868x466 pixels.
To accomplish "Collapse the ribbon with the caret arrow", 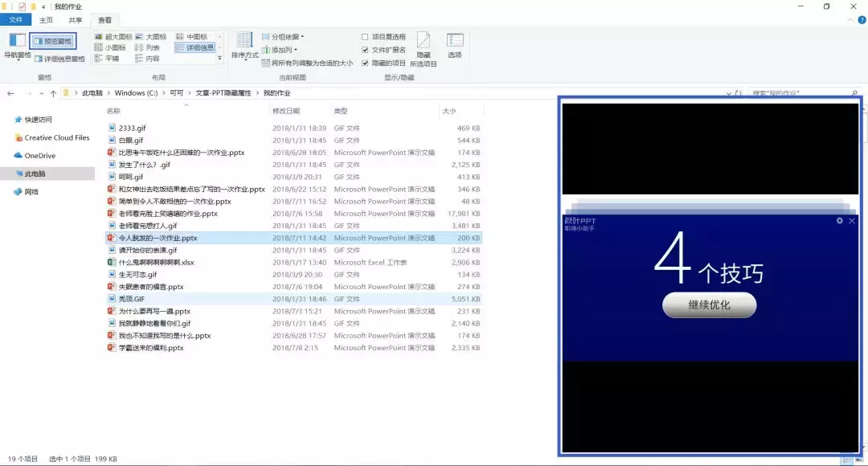I will tap(851, 20).
